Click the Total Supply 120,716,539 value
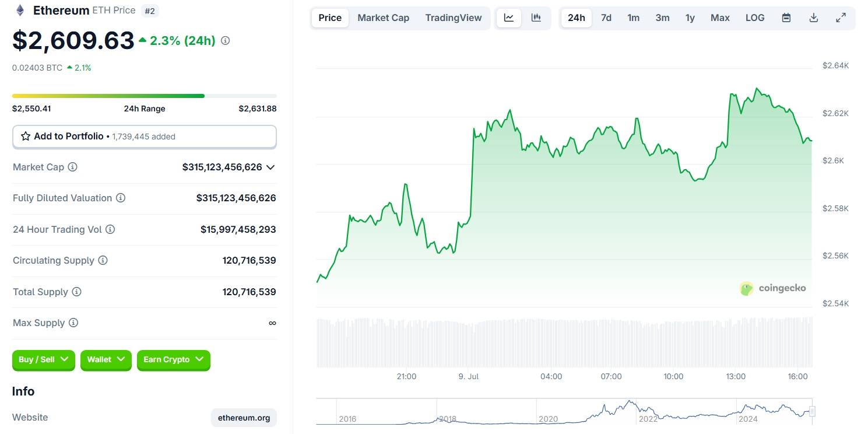This screenshot has width=868, height=434. click(x=249, y=292)
